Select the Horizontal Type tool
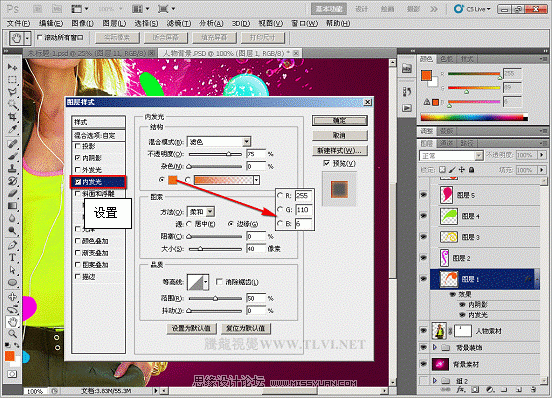The image size is (552, 398). 13,258
